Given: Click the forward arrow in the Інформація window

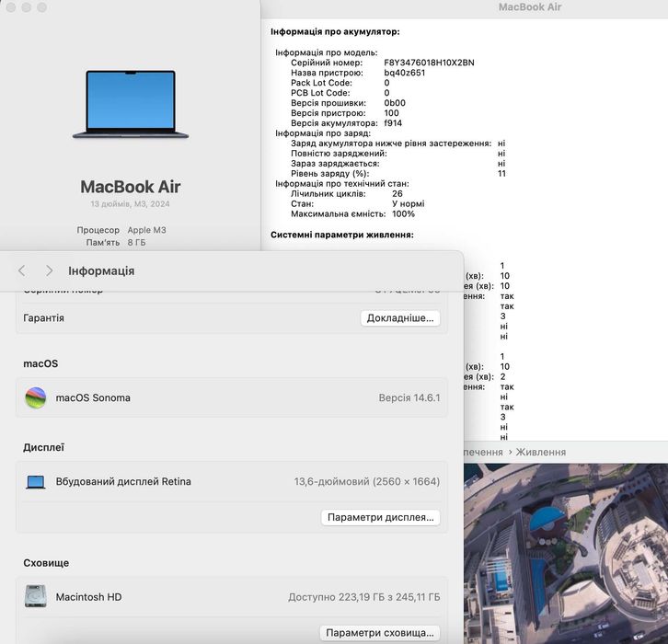Looking at the screenshot, I should click(x=49, y=270).
